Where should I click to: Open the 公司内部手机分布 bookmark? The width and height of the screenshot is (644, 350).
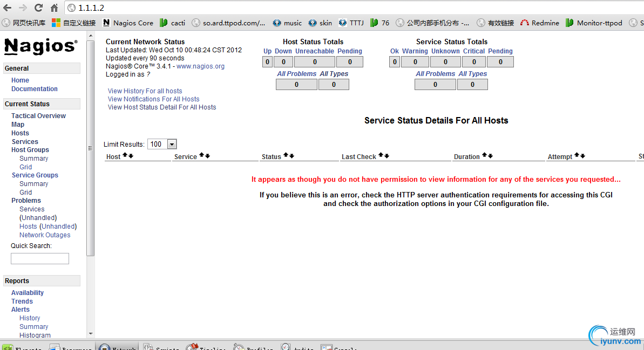pyautogui.click(x=432, y=23)
